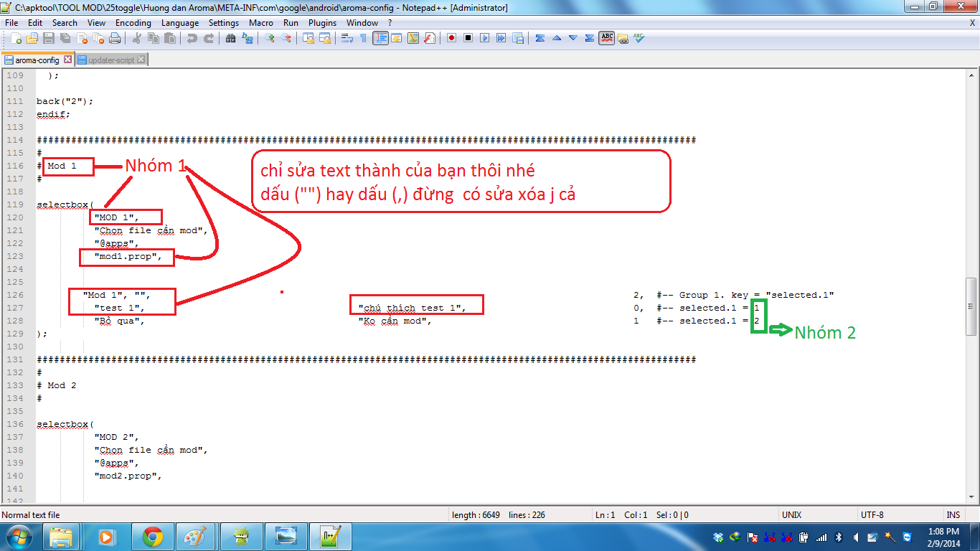Zoom out with the magnifier minus icon

[x=286, y=38]
